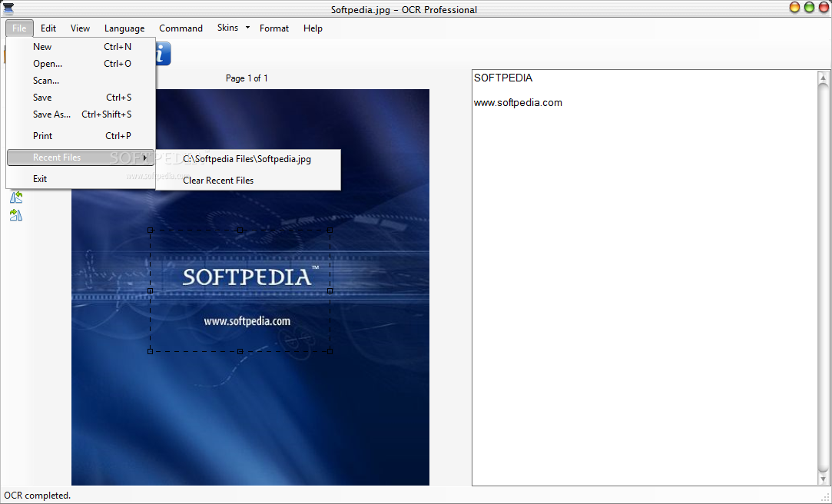Viewport: 832px width, 504px height.
Task: Click the blue info icon in toolbar
Action: point(162,54)
